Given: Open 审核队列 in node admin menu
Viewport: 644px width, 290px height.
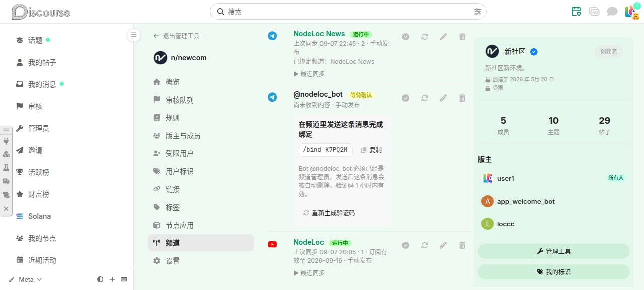Looking at the screenshot, I should [201, 100].
